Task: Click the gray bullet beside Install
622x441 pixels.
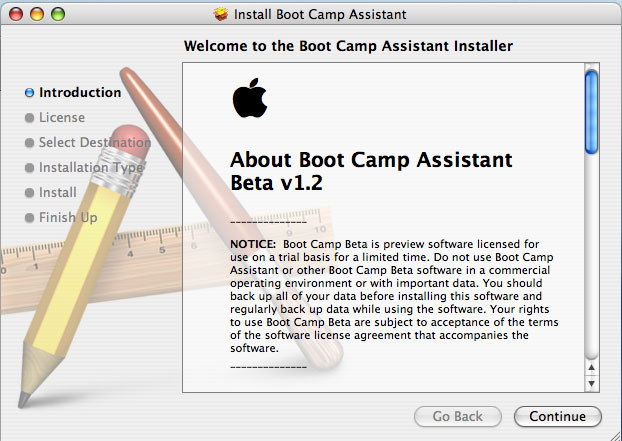Action: tap(29, 192)
